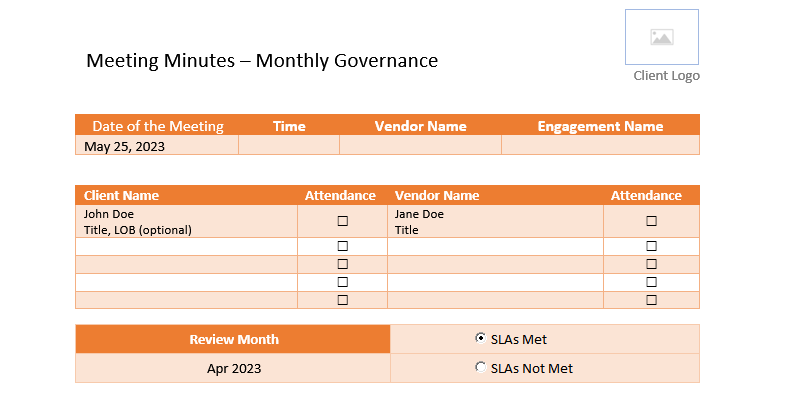Check Jane Doe's attendance checkbox

point(651,221)
